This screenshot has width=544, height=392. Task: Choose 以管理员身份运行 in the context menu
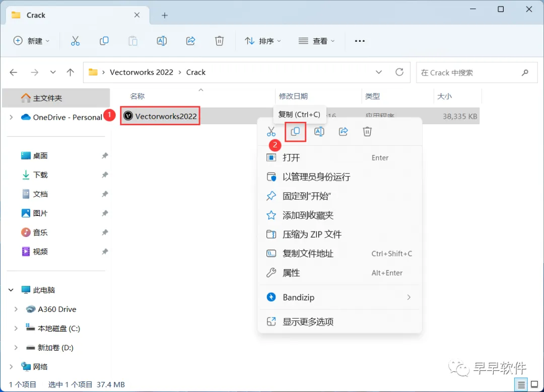pyautogui.click(x=339, y=177)
